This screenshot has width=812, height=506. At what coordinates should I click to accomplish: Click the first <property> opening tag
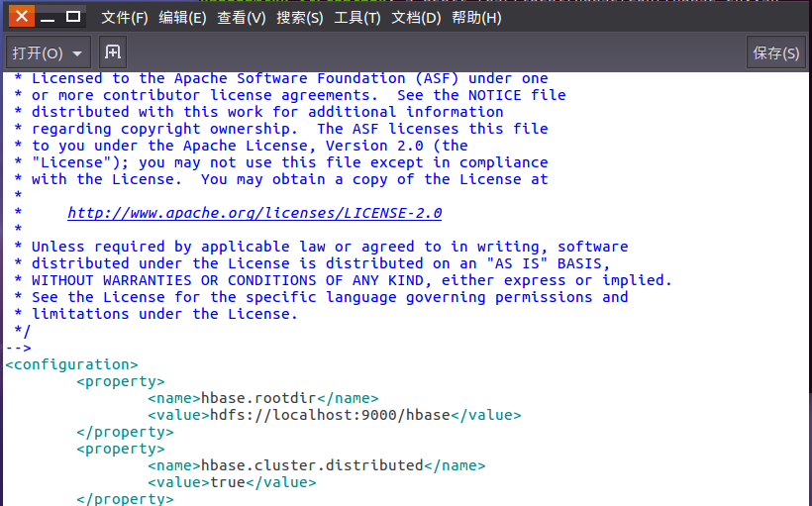pyautogui.click(x=121, y=381)
